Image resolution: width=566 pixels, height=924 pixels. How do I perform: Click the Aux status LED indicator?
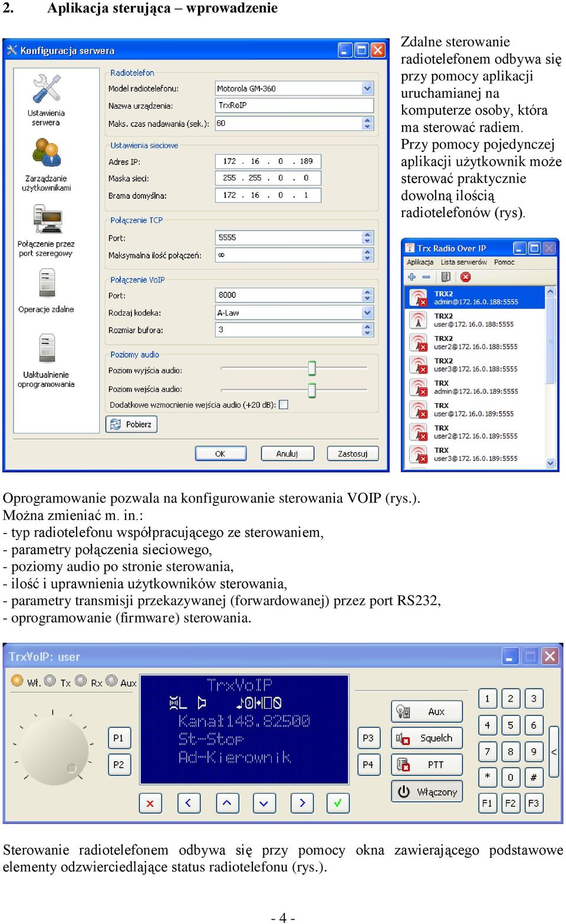(x=111, y=680)
